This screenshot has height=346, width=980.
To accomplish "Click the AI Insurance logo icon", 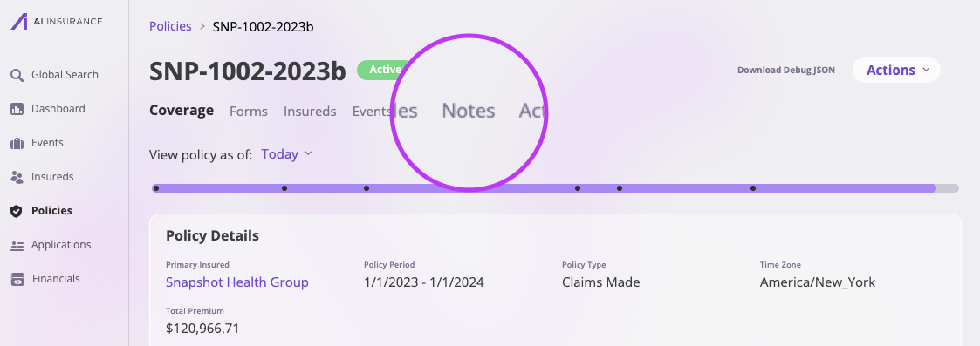I will pos(19,21).
